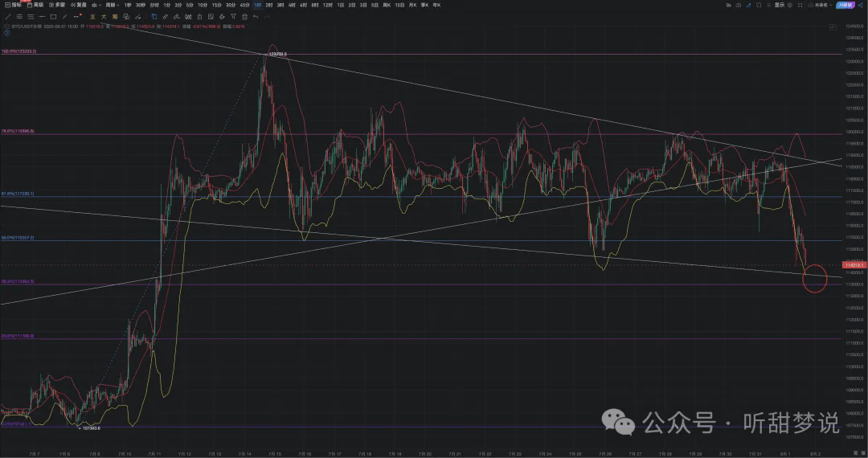Image resolution: width=868 pixels, height=458 pixels.
Task: Open more drawing tools (three dots)
Action: pos(76,17)
